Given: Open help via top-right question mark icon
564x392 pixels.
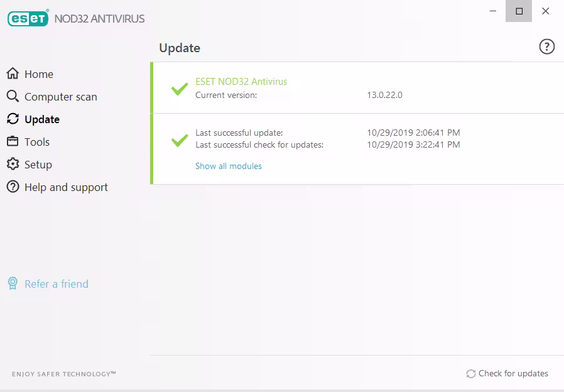Looking at the screenshot, I should pyautogui.click(x=547, y=47).
